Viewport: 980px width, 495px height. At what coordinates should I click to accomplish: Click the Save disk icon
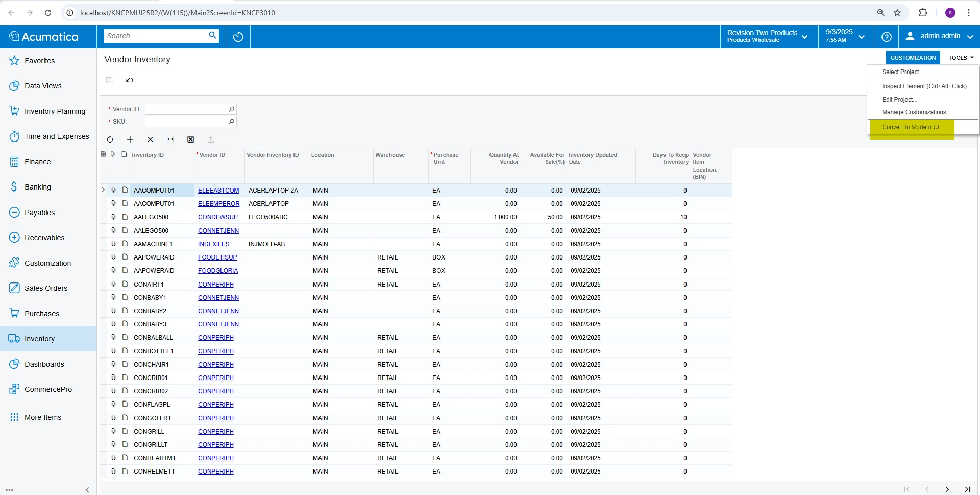[x=109, y=80]
